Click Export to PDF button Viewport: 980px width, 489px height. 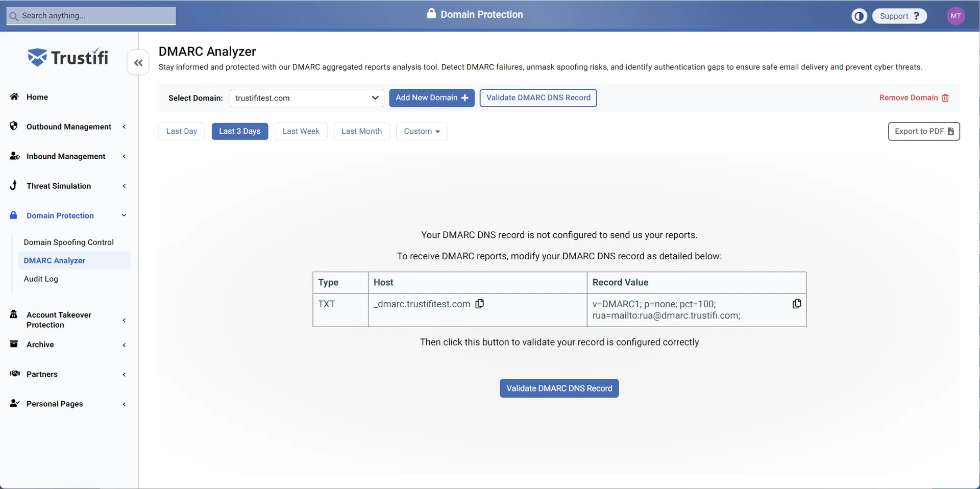924,131
